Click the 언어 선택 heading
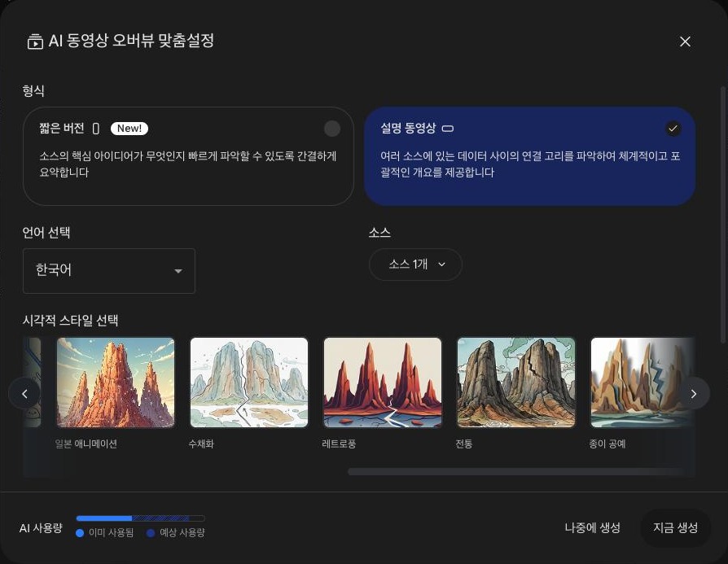Screen dimensions: 728x564 coord(46,232)
